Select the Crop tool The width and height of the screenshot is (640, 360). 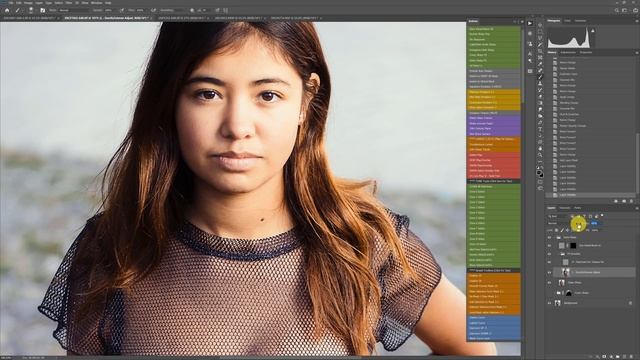540,51
